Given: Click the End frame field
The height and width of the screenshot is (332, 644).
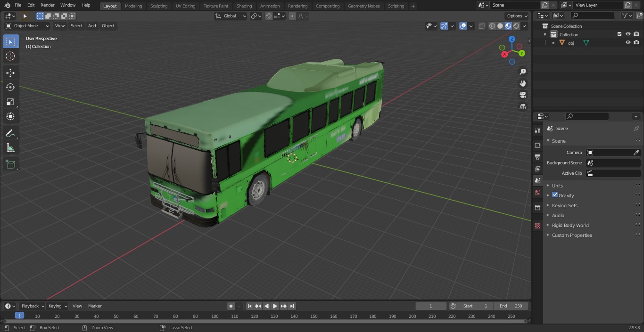Looking at the screenshot, I should click(x=511, y=306).
